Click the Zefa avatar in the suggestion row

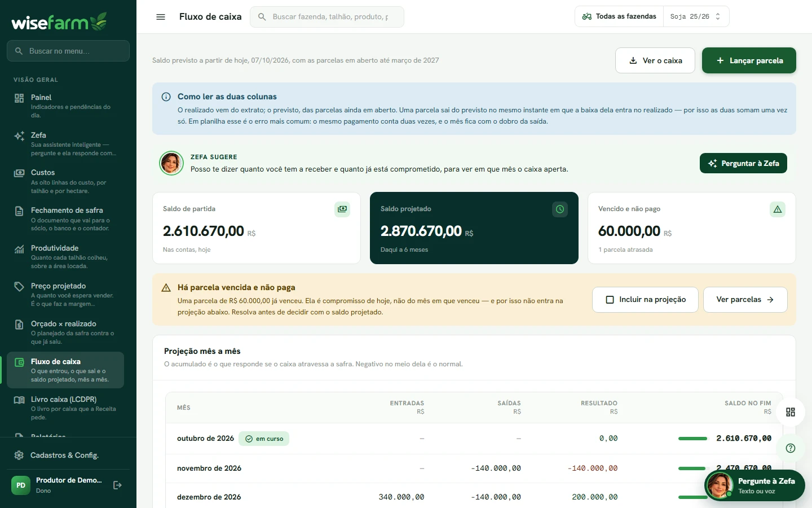pyautogui.click(x=171, y=163)
